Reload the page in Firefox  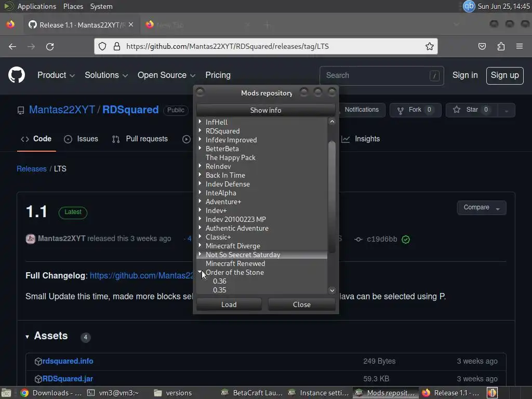[50, 46]
